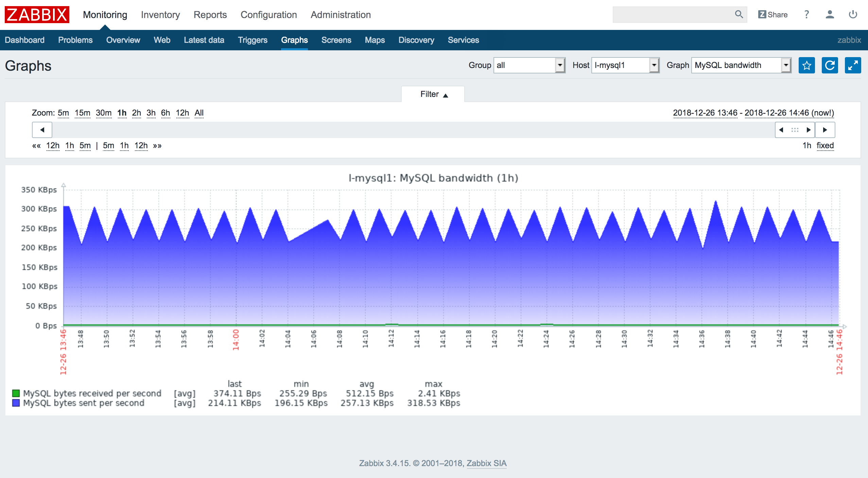868x478 pixels.
Task: Click the sign out power icon
Action: pyautogui.click(x=853, y=15)
